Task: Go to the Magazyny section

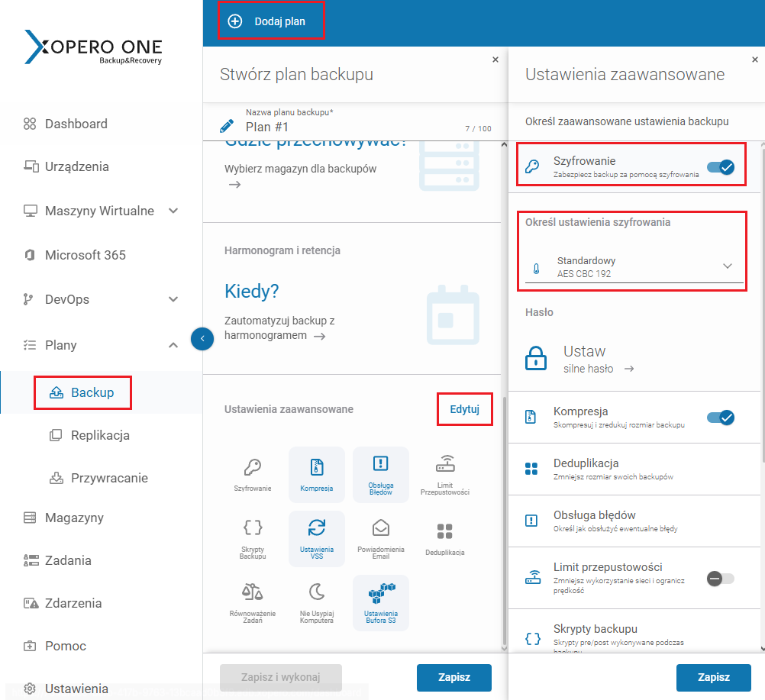Action: coord(74,518)
